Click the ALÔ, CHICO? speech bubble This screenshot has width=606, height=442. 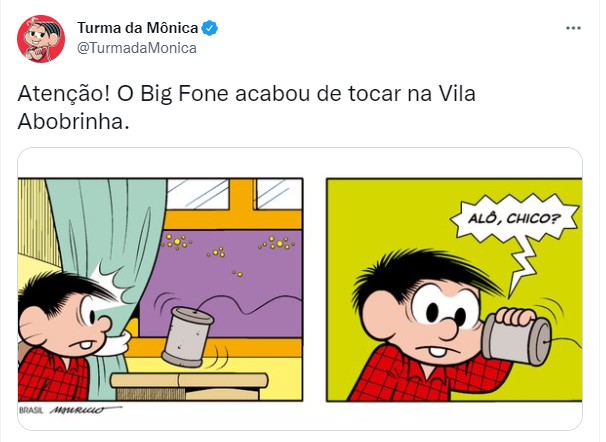tap(514, 219)
